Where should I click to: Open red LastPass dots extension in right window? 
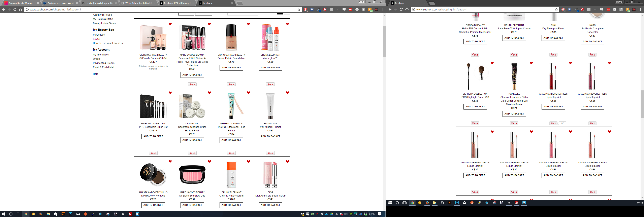pyautogui.click(x=608, y=9)
